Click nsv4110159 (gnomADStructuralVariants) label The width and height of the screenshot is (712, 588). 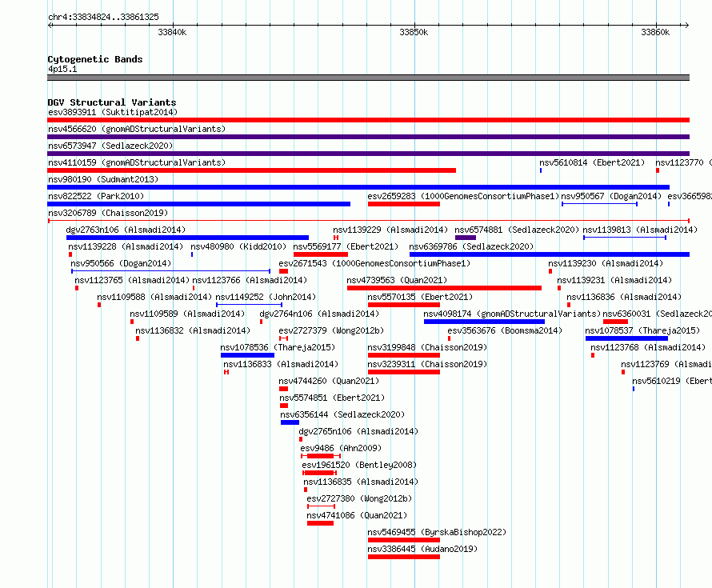point(137,162)
